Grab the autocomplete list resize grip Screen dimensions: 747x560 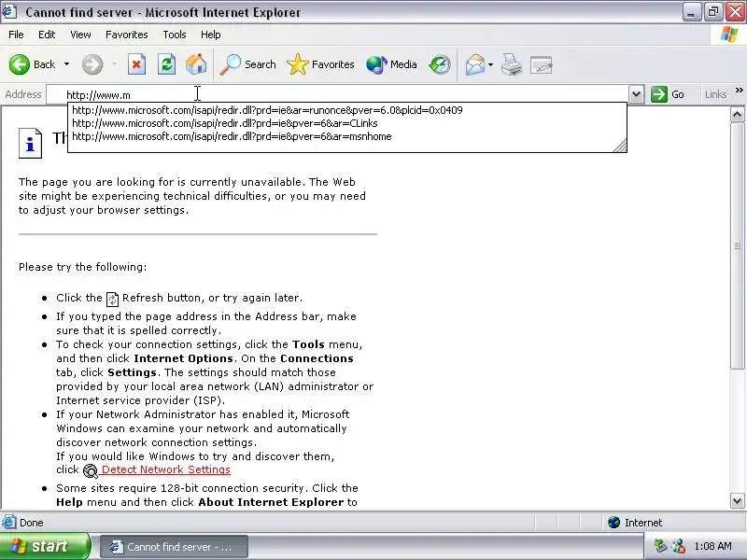(620, 146)
